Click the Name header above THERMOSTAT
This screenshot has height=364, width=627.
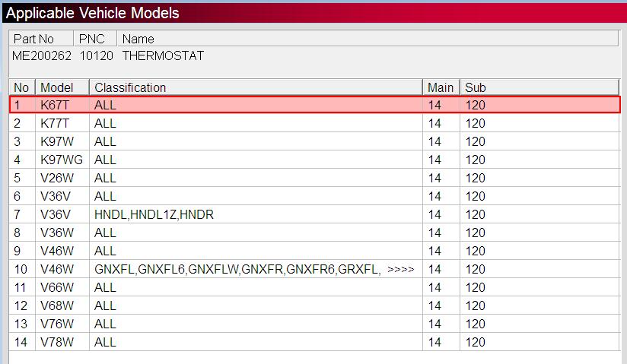point(368,39)
